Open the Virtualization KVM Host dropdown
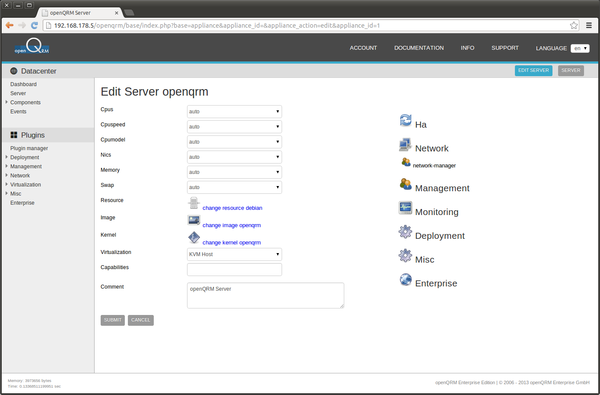The height and width of the screenshot is (395, 600). click(234, 254)
